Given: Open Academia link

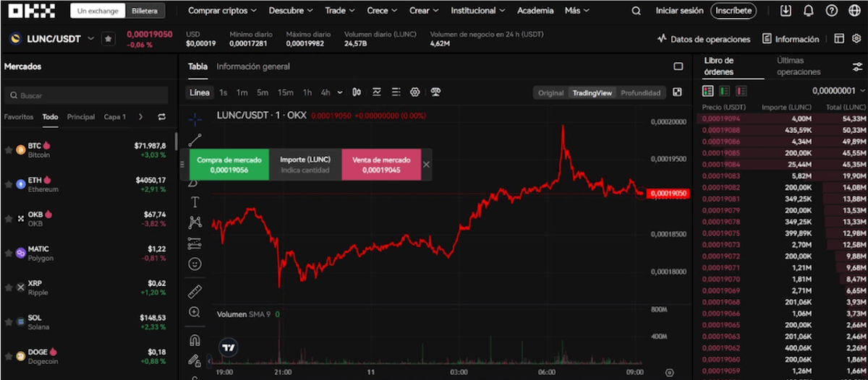Looking at the screenshot, I should (535, 11).
